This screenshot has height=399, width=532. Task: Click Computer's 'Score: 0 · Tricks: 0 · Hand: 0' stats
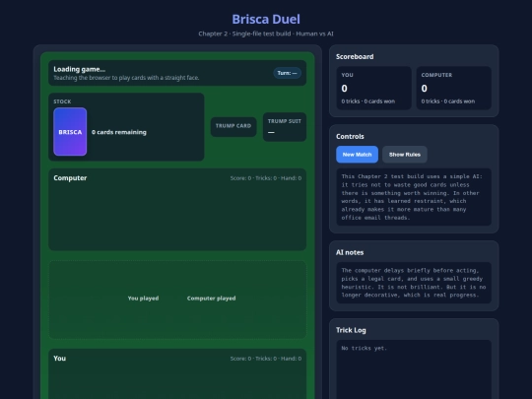[x=266, y=178]
